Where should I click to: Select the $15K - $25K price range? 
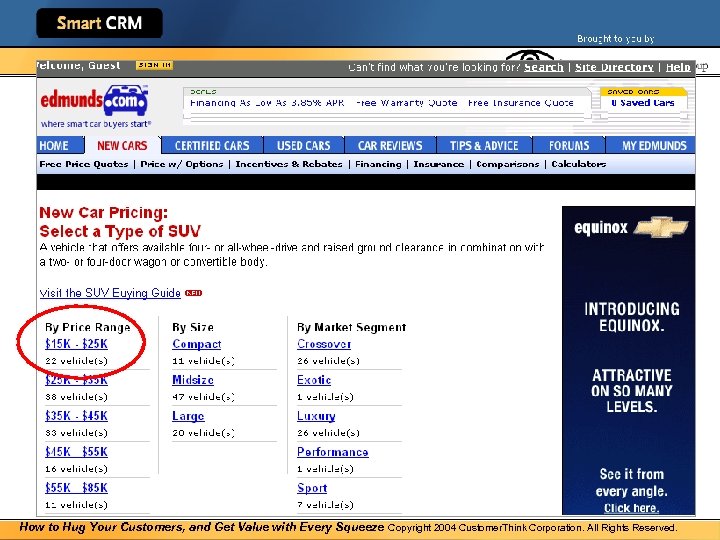click(x=76, y=344)
